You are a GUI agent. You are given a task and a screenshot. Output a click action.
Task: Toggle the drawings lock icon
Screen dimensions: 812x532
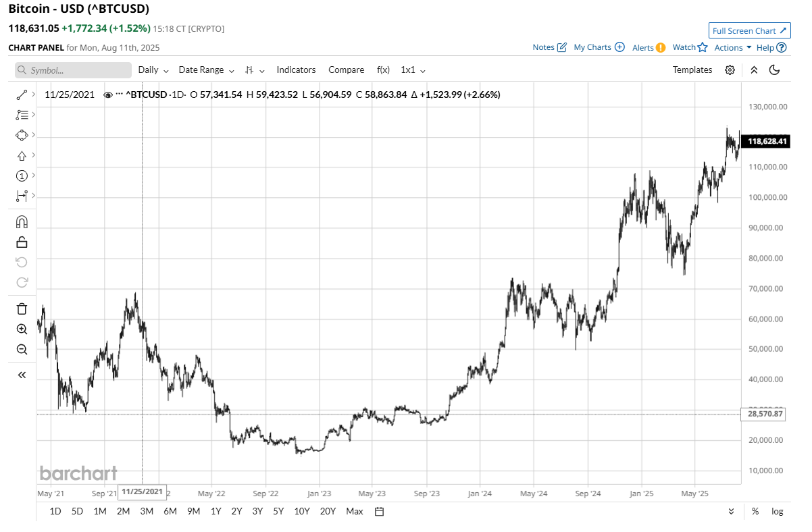coord(22,242)
